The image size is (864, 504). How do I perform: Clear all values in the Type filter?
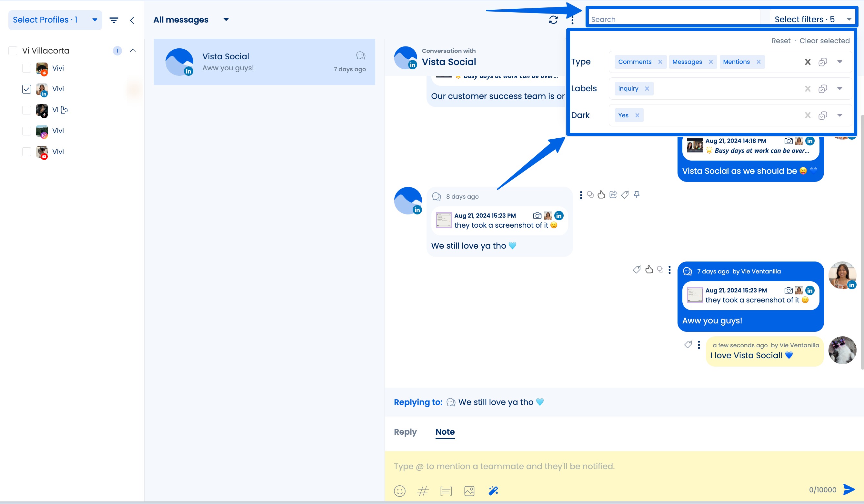pyautogui.click(x=808, y=62)
